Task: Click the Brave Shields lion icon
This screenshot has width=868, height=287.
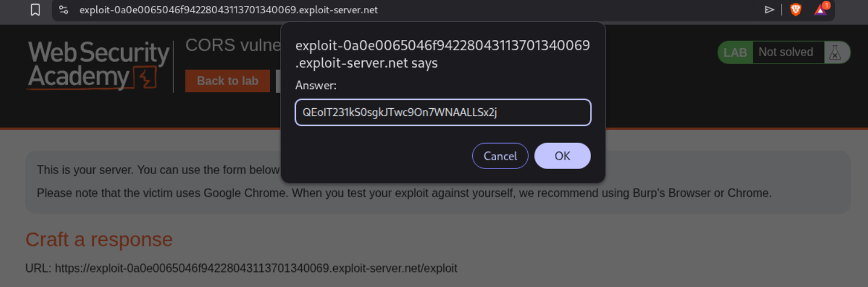Action: (x=796, y=9)
